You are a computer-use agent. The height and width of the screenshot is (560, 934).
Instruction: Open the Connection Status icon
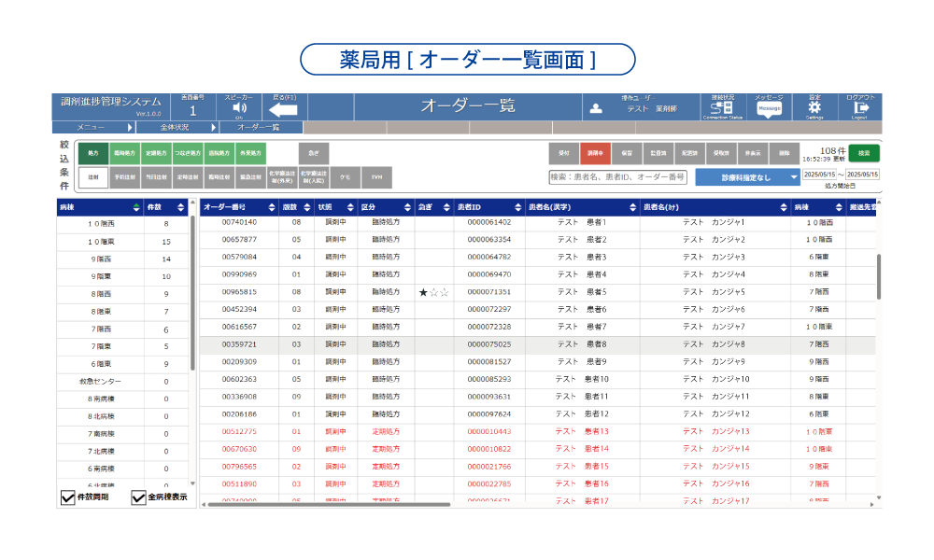tap(722, 107)
